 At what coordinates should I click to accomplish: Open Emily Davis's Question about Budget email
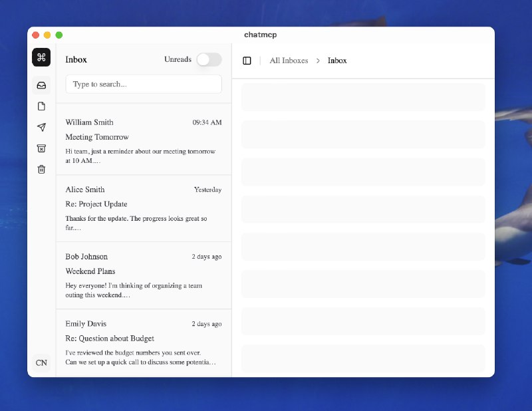[144, 342]
